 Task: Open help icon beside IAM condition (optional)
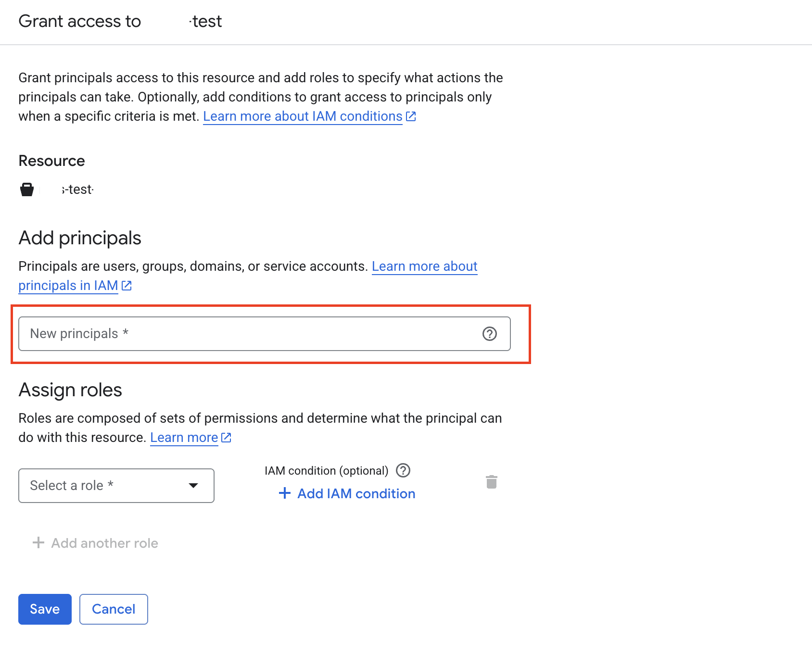coord(403,470)
